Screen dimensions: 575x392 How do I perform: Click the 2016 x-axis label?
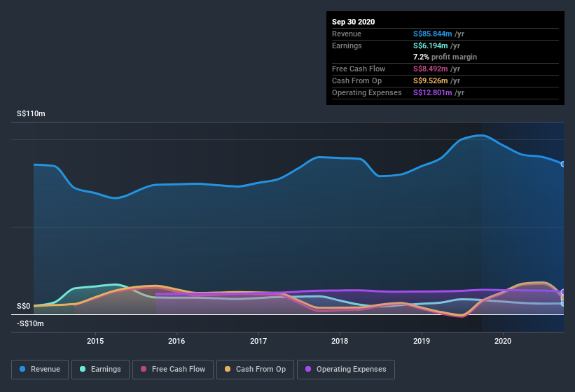(176, 341)
